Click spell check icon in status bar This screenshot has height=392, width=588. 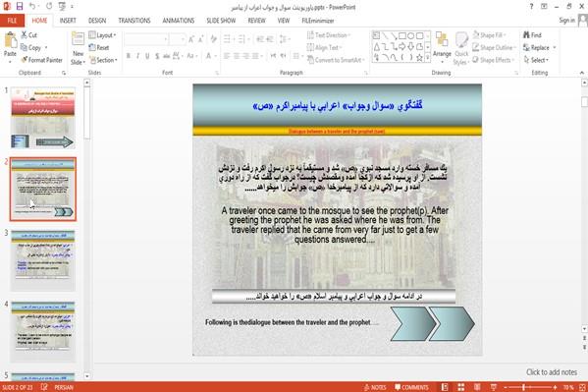(x=44, y=387)
